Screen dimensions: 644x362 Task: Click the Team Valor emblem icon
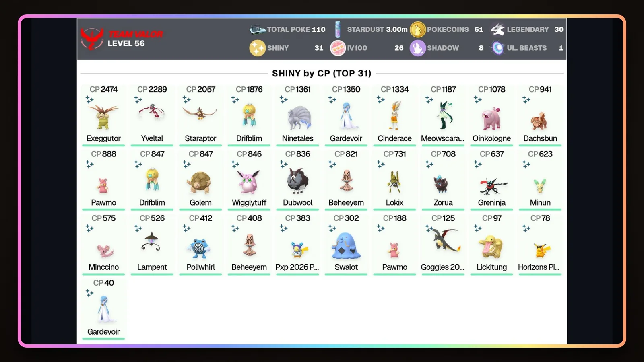click(92, 39)
